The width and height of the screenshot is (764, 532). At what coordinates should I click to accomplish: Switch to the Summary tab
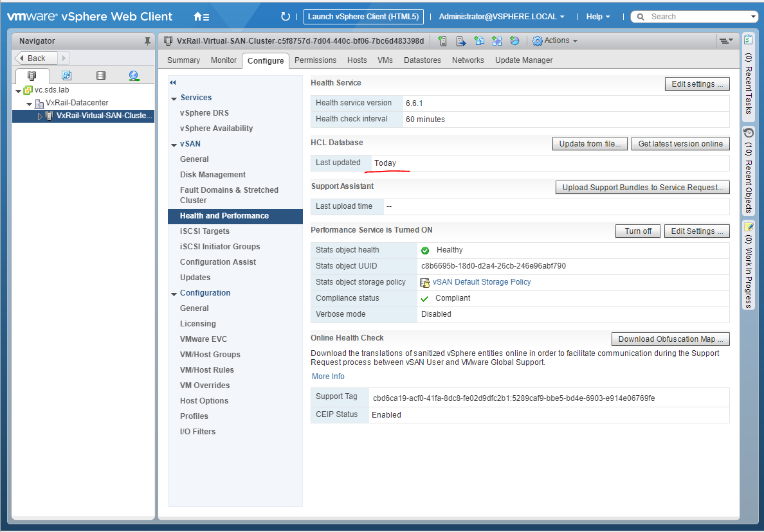(184, 60)
